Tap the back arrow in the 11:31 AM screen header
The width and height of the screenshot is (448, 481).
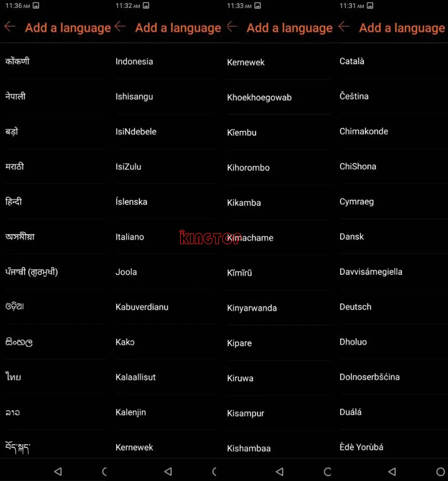344,27
